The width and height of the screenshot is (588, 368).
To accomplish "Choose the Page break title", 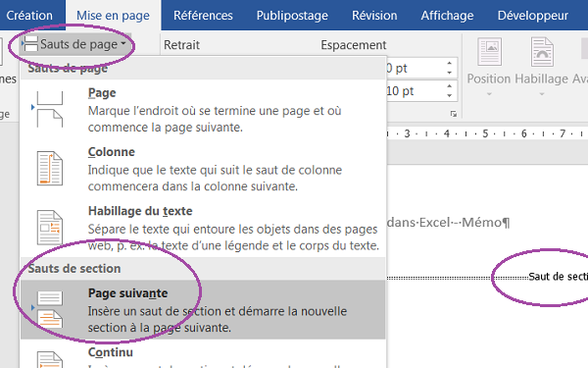I will pyautogui.click(x=102, y=93).
